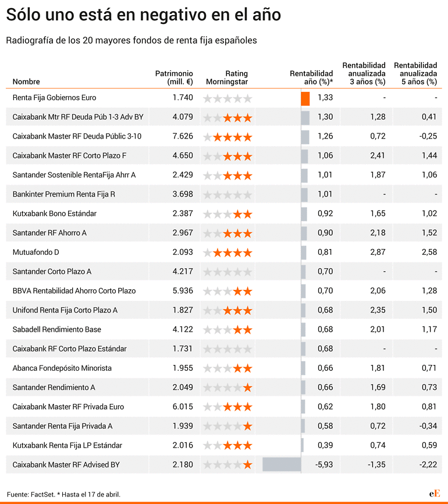
Task: Click the empty star rating for Bankinter Premium Renta Fija R
Action: point(227,195)
